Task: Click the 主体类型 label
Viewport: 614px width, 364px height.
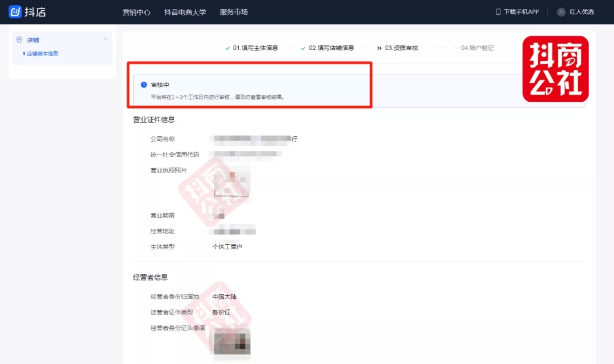Action: [x=163, y=246]
